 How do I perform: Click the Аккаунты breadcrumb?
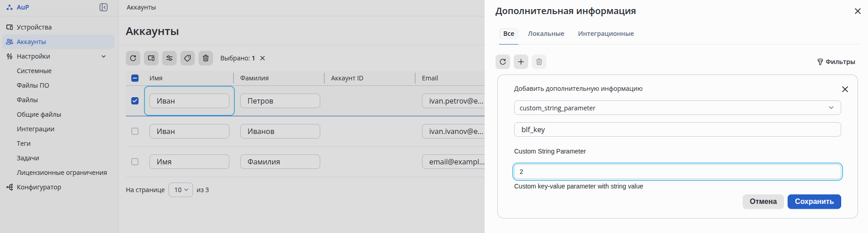(141, 7)
